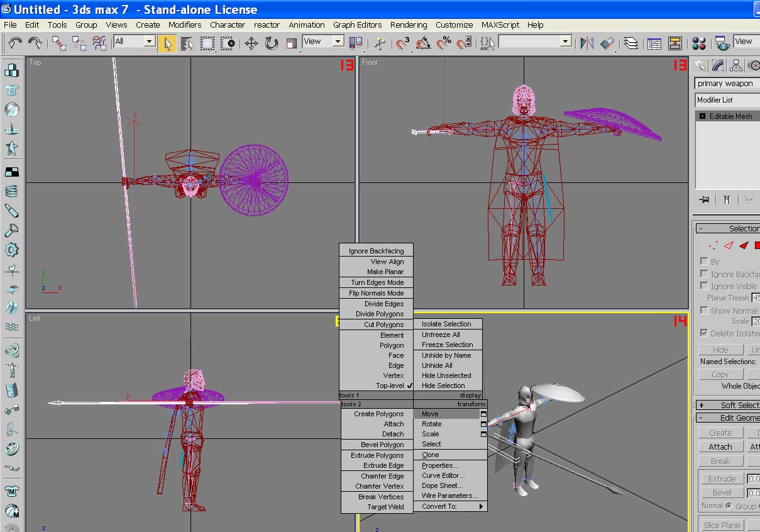Select the Face sub-object triangle icon
The image size is (760, 532).
click(x=743, y=245)
